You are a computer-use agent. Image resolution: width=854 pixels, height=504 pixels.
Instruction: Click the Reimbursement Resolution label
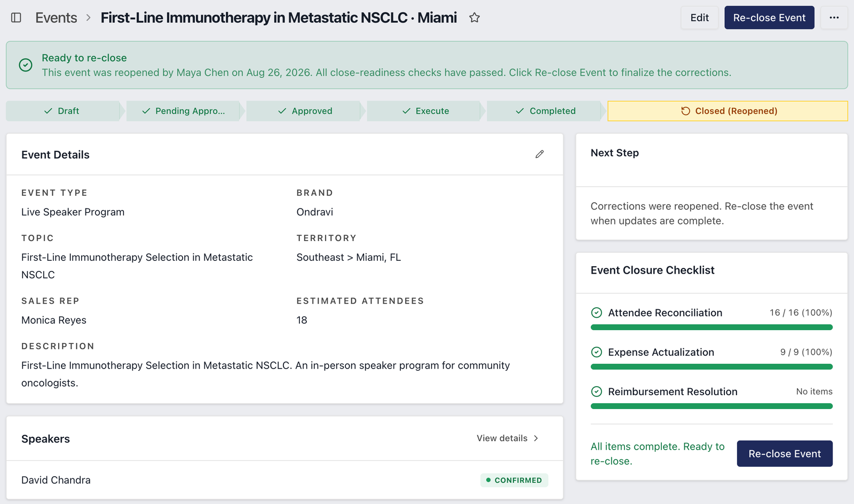[x=673, y=391]
